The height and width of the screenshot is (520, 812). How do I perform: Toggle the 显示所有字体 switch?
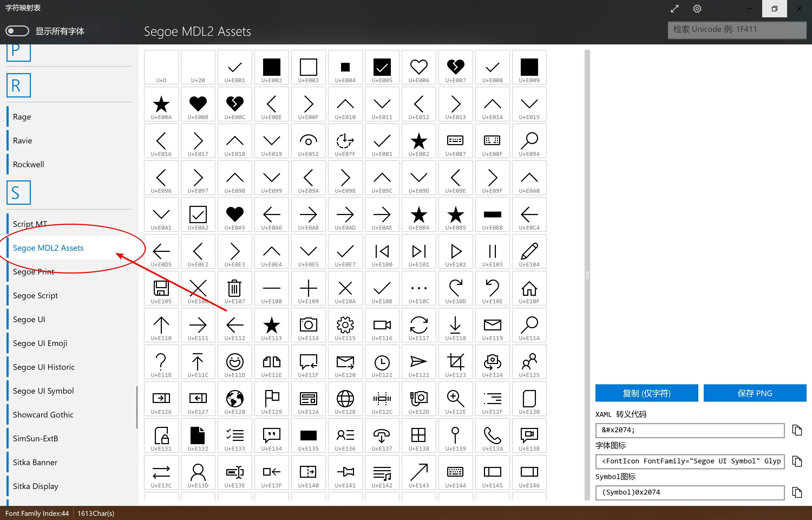coord(17,31)
